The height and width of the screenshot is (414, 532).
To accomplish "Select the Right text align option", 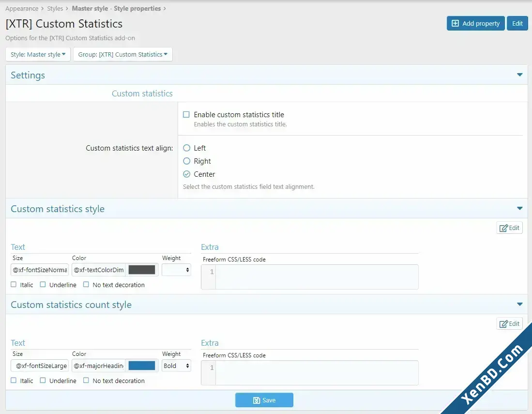I will [x=186, y=161].
